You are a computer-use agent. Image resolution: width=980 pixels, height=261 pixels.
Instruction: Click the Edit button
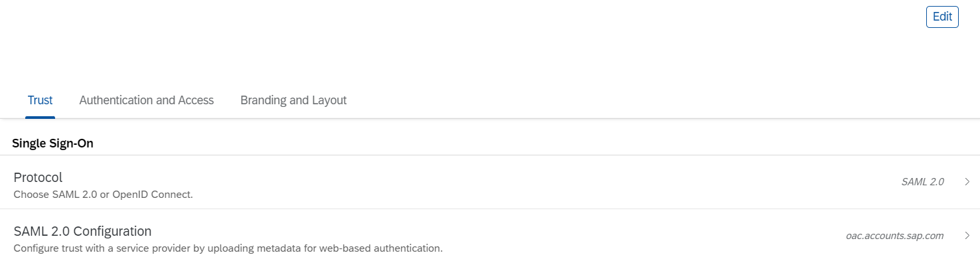942,17
